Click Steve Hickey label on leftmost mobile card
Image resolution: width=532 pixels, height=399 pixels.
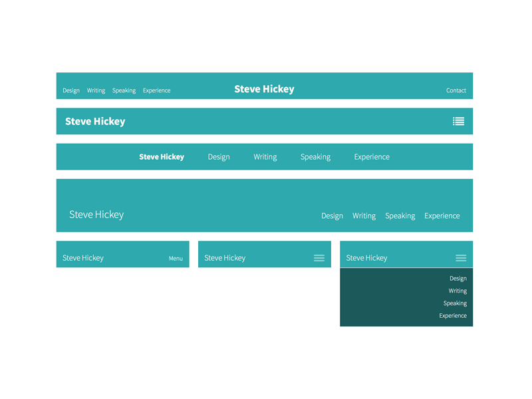click(82, 258)
